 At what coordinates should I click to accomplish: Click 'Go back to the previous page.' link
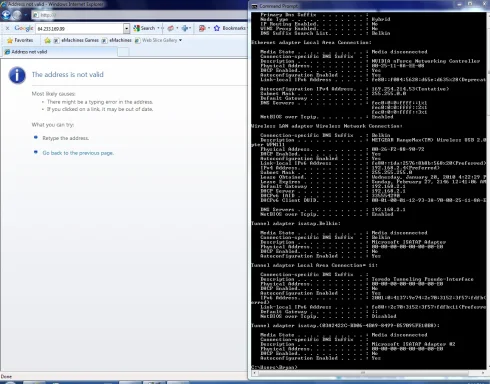tap(78, 153)
